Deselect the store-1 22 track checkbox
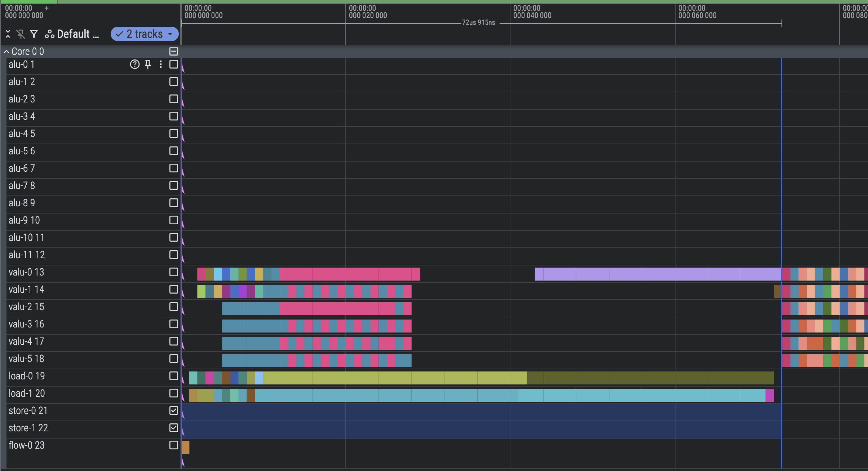 click(x=174, y=428)
